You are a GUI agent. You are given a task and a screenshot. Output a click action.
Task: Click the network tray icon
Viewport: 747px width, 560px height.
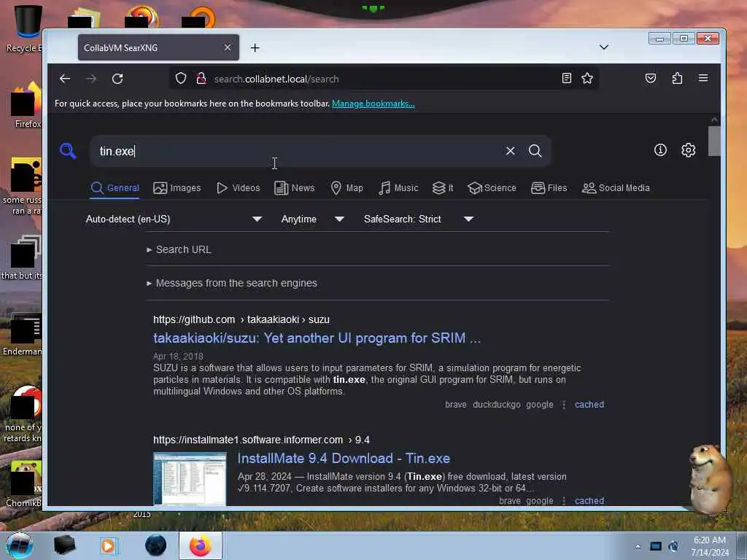coord(656,546)
